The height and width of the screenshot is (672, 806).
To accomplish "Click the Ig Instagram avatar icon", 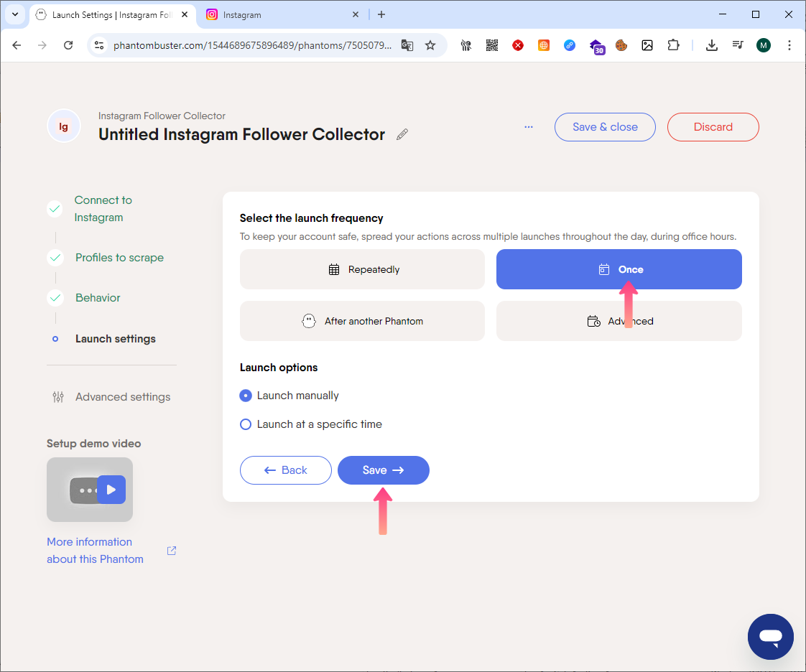I will coord(64,126).
